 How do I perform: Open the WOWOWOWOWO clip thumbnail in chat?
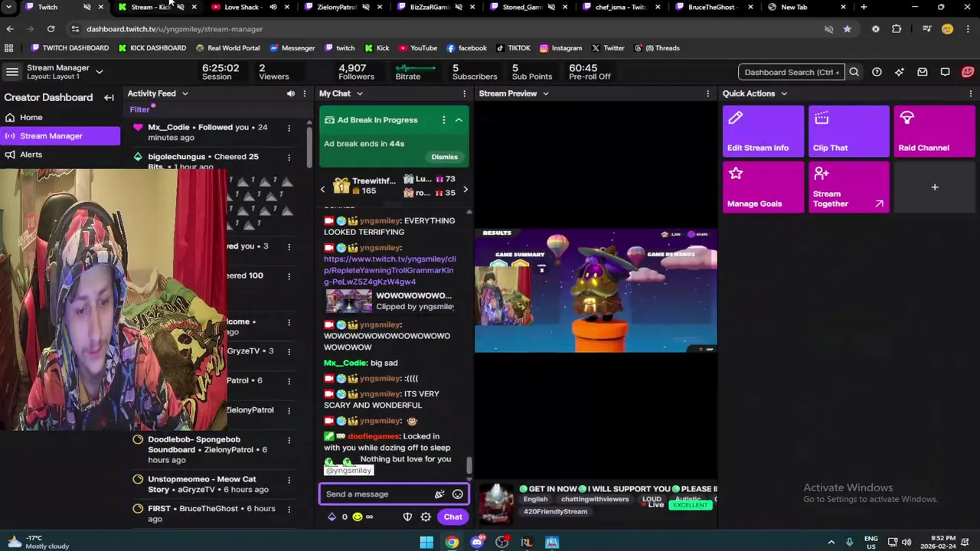coord(349,301)
